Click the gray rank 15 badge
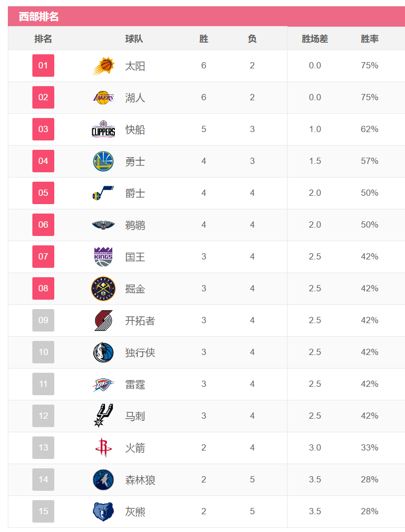Viewport: 405px width, 532px height. click(x=43, y=512)
